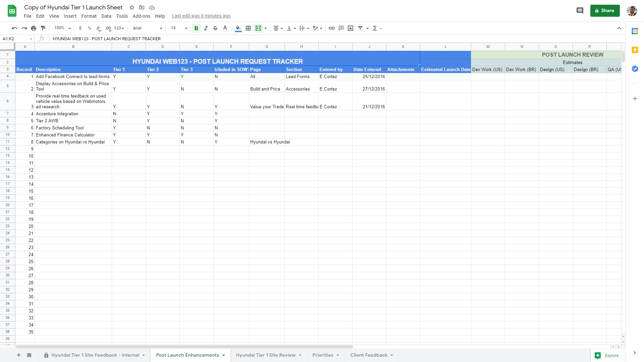Open the Add-ons menu

(141, 16)
